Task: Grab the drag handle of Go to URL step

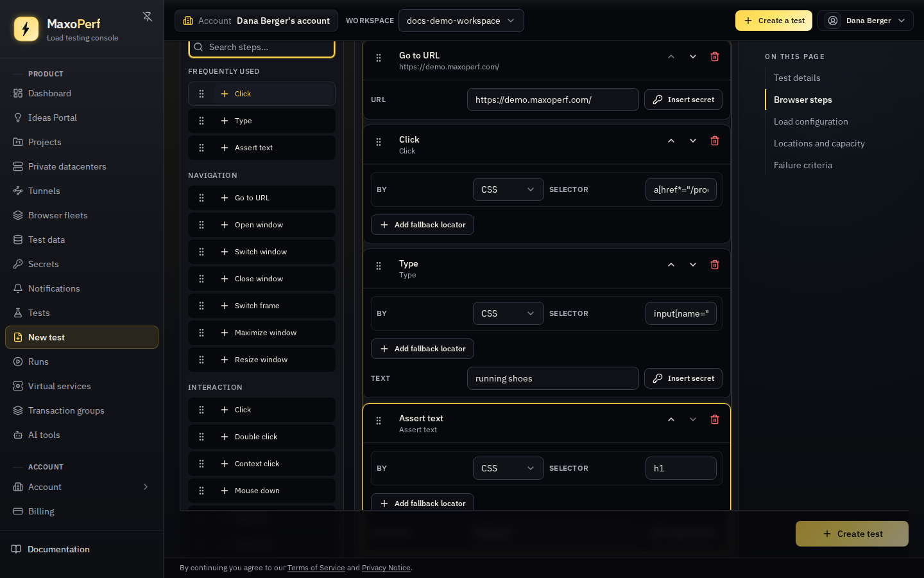Action: 379,58
